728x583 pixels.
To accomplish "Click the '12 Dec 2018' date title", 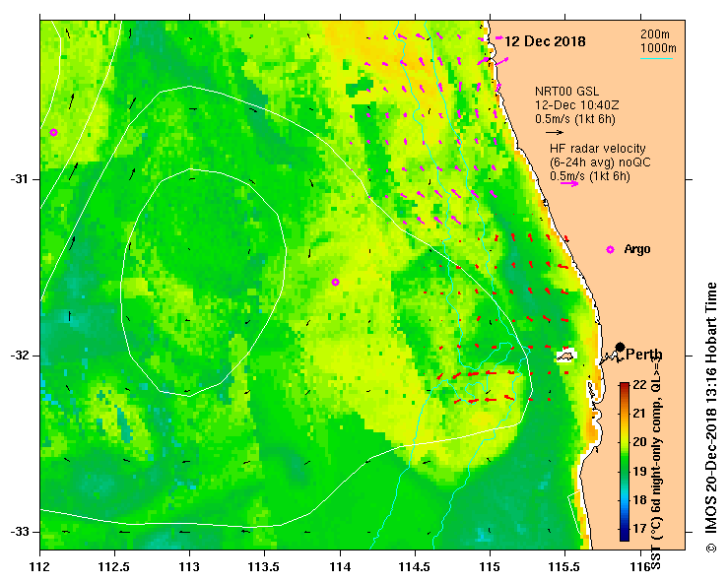I will tap(545, 41).
